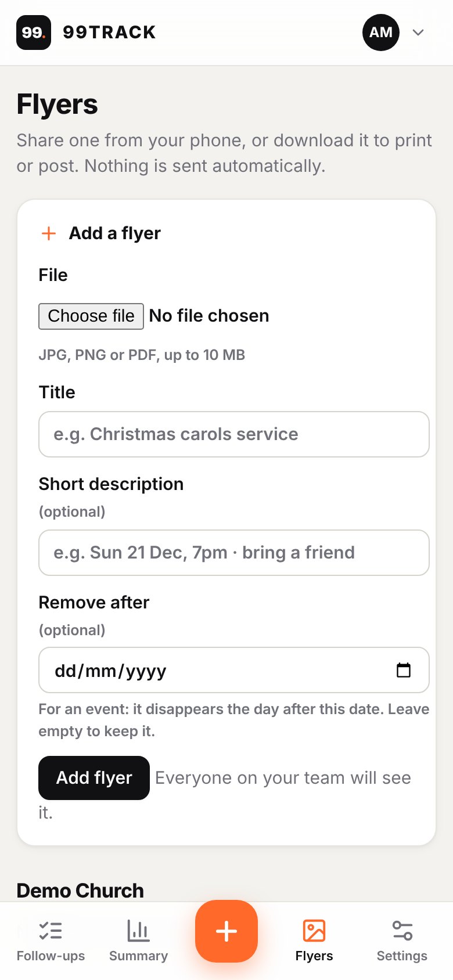Click the Summary bar chart icon
This screenshot has height=980, width=453.
(x=138, y=931)
